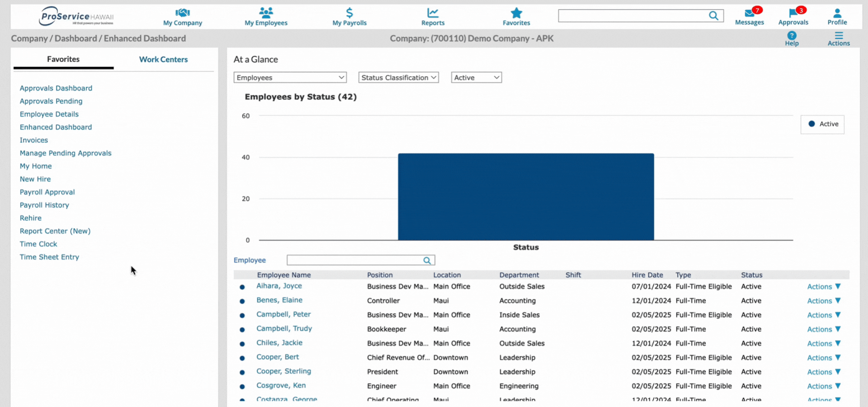
Task: Open Payroll Approval link
Action: (47, 192)
